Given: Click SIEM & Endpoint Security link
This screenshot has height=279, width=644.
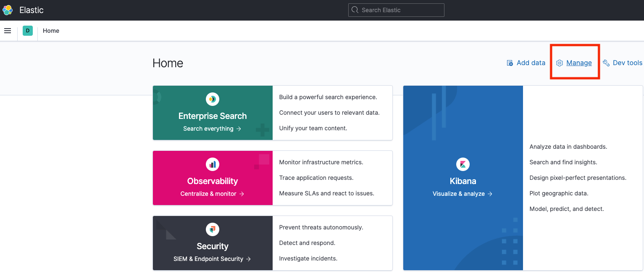Looking at the screenshot, I should [212, 259].
